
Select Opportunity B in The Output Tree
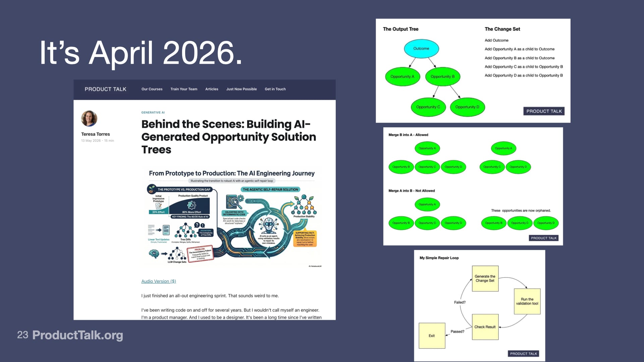[x=443, y=76]
